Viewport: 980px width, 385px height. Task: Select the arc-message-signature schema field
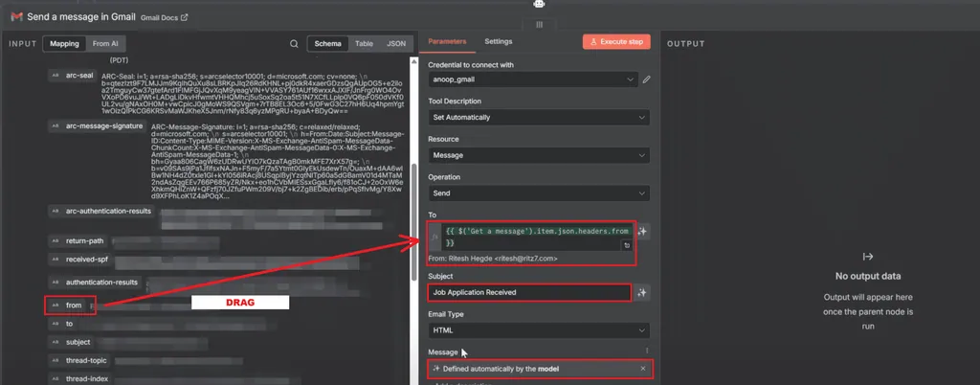point(97,126)
